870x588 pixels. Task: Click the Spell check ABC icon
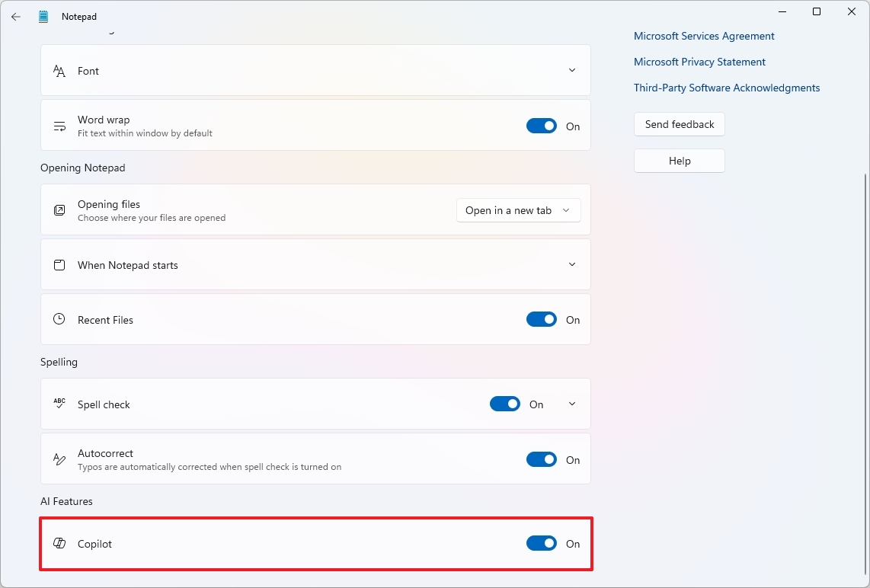click(x=59, y=403)
